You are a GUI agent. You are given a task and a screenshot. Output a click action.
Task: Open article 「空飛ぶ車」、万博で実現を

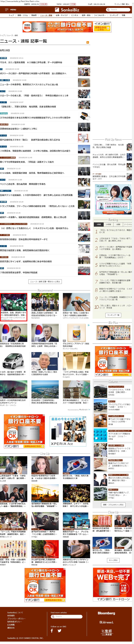(28, 106)
